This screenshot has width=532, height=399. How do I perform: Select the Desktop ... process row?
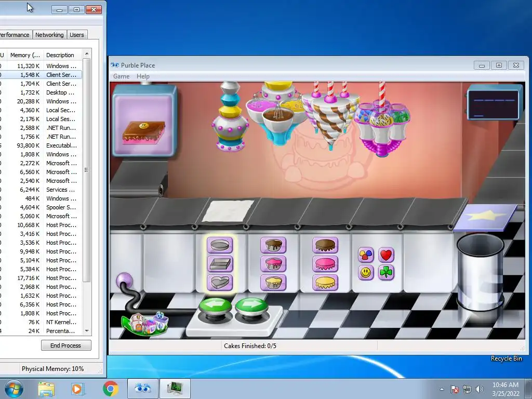pyautogui.click(x=41, y=92)
